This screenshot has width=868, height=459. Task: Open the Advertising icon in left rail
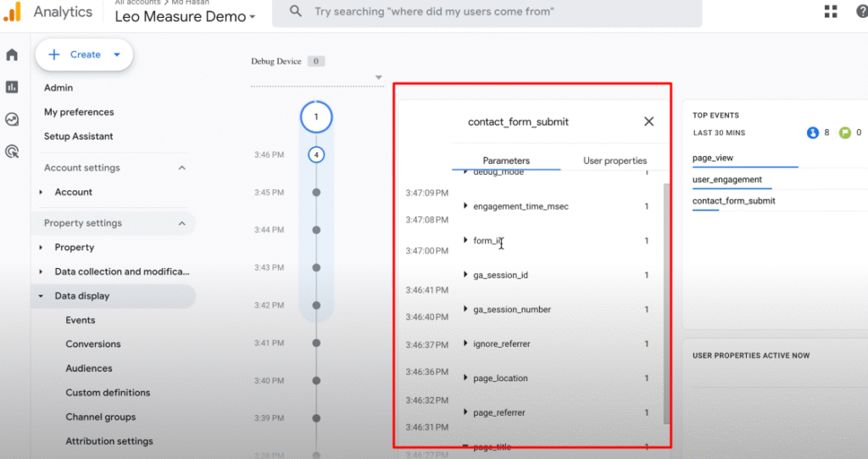[x=12, y=152]
